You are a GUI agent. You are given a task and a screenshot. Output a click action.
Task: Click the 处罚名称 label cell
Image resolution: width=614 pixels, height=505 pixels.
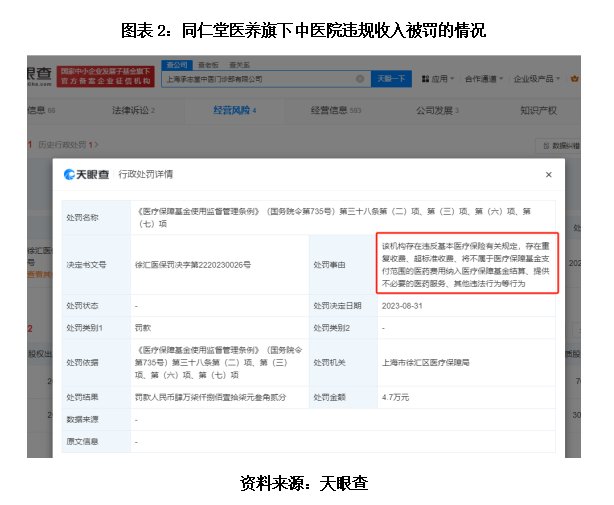pyautogui.click(x=96, y=218)
